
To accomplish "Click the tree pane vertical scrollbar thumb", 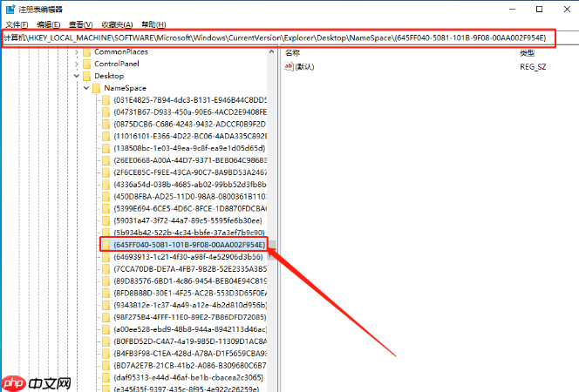I will click(x=272, y=250).
